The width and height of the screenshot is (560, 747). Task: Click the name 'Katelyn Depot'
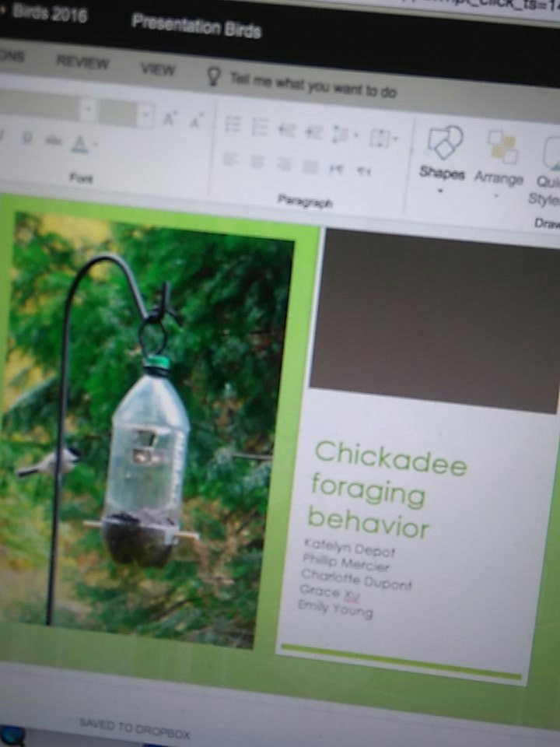(349, 548)
